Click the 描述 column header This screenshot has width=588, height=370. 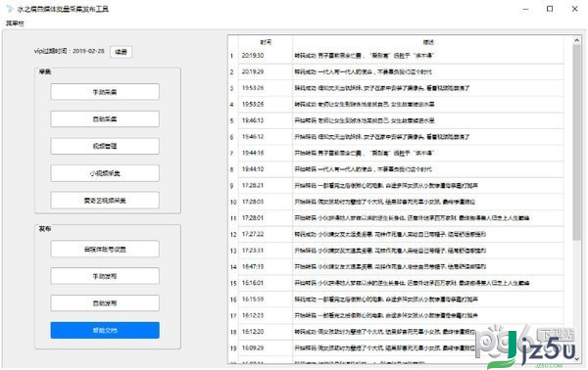pyautogui.click(x=428, y=42)
